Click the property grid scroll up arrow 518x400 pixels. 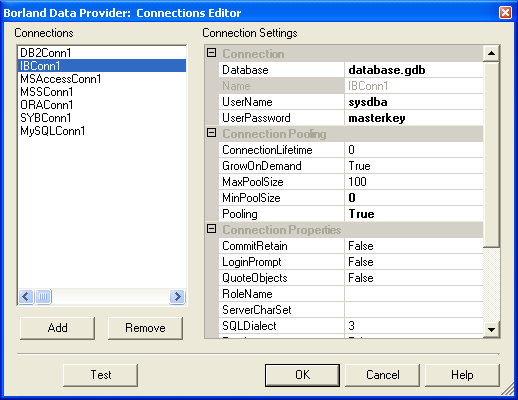[491, 53]
